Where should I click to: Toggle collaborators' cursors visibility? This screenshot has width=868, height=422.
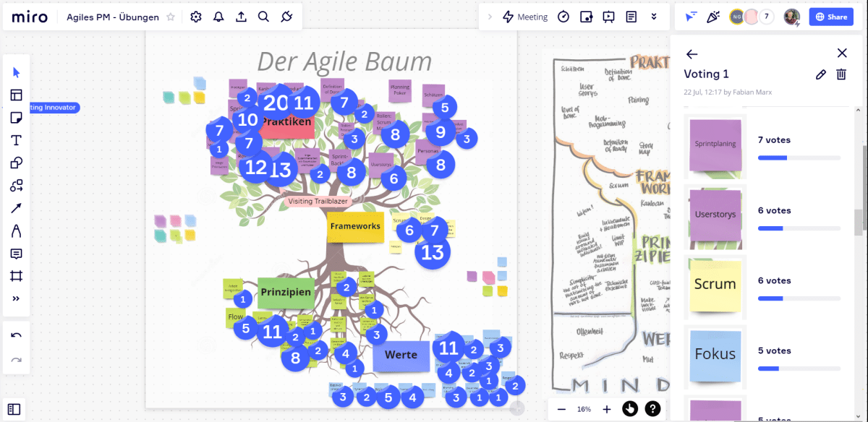(x=691, y=17)
